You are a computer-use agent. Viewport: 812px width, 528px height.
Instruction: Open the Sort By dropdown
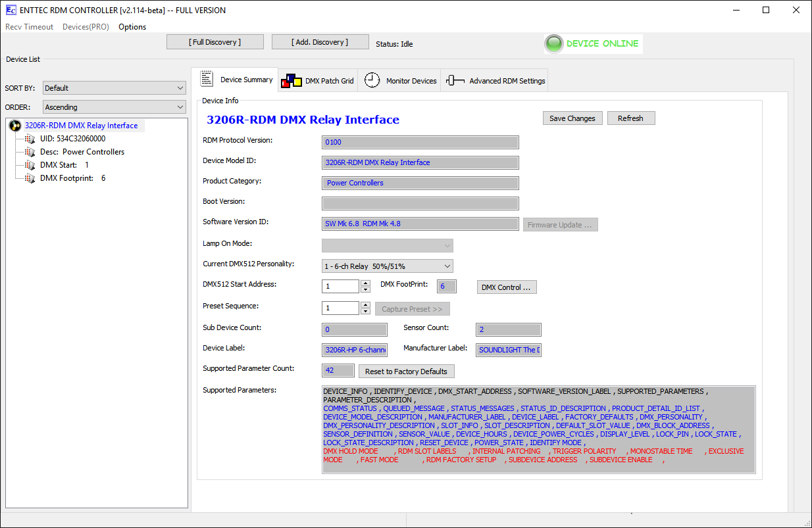[x=114, y=88]
